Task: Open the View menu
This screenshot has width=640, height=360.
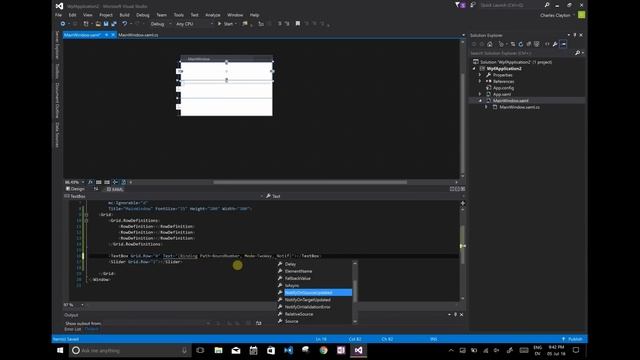Action: coord(88,15)
